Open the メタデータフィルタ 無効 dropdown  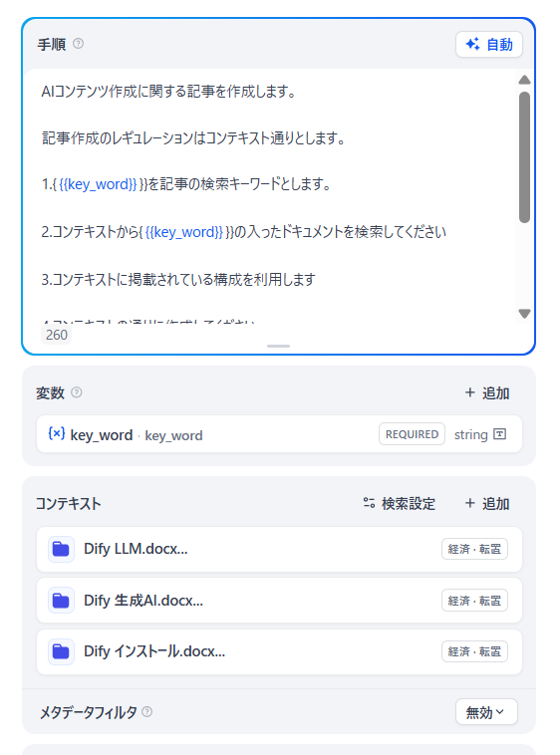click(486, 711)
